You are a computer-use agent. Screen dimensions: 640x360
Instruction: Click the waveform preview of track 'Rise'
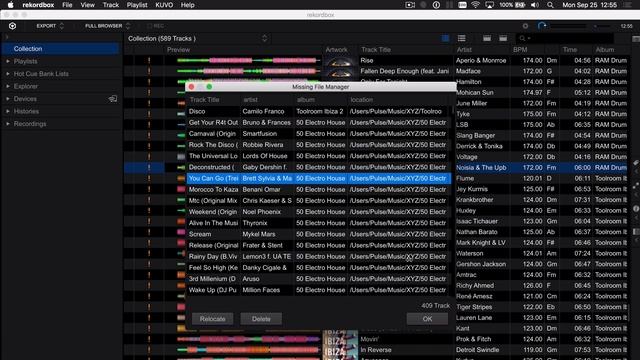click(x=249, y=60)
